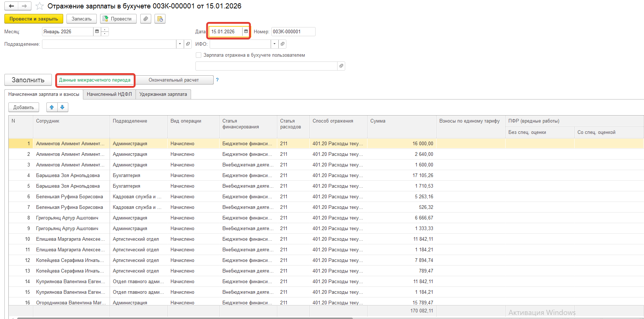Move row up with blue arrow
This screenshot has height=319, width=644.
point(52,107)
